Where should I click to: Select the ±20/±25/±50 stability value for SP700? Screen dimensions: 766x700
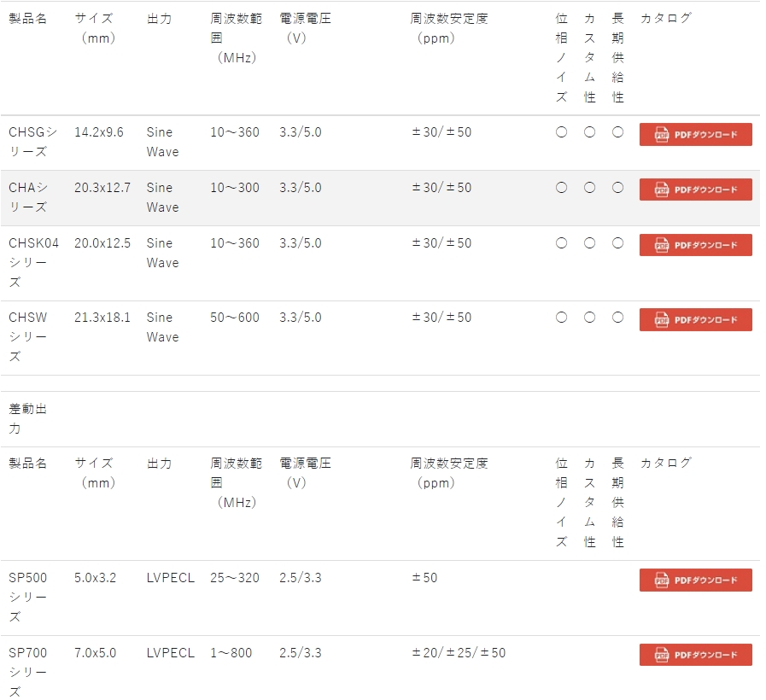pos(458,653)
